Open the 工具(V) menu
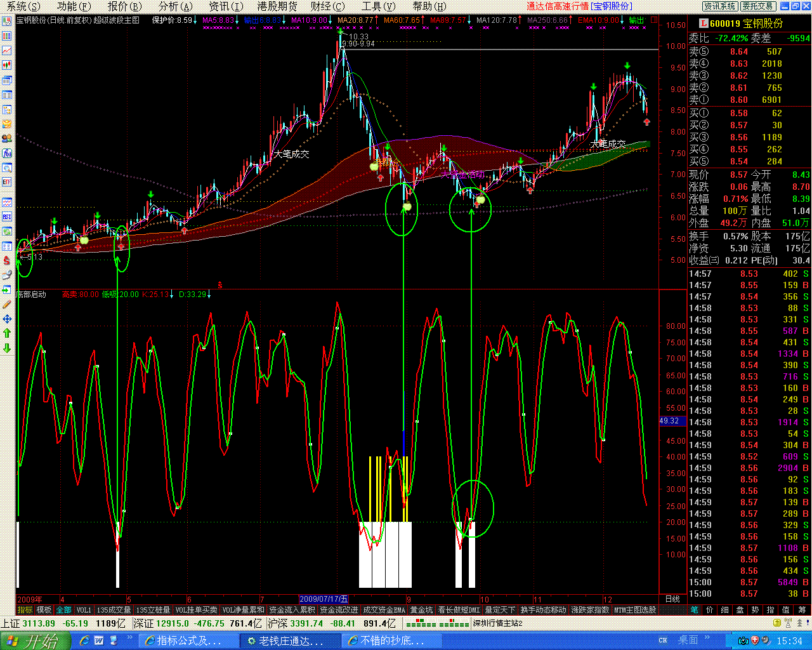Viewport: 812px width, 650px height. [378, 6]
